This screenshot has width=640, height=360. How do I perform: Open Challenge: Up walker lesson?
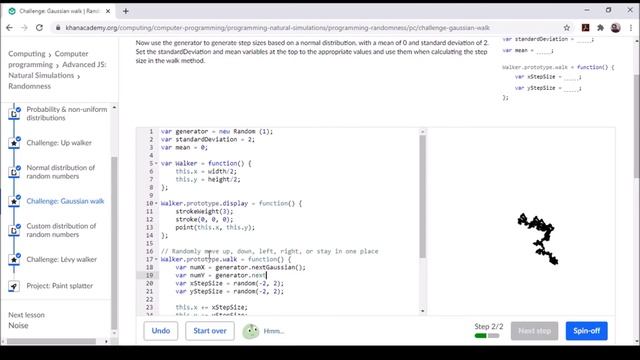(x=59, y=143)
